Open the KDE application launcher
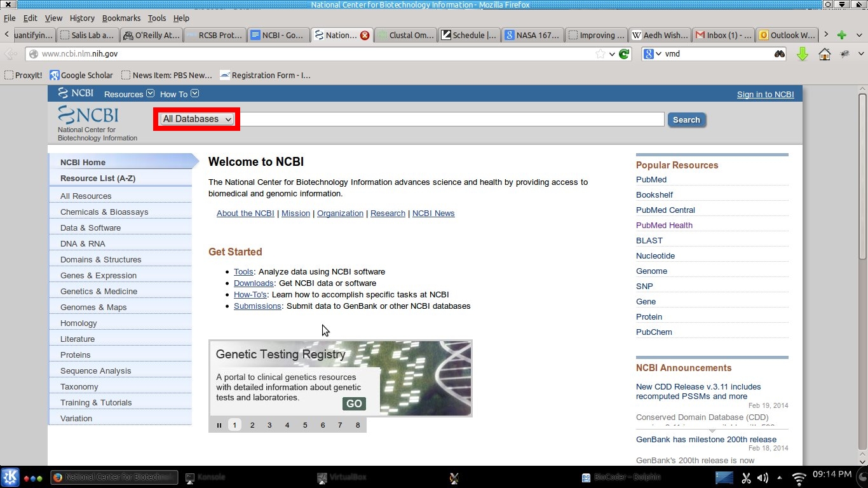This screenshot has width=868, height=488. (x=10, y=477)
